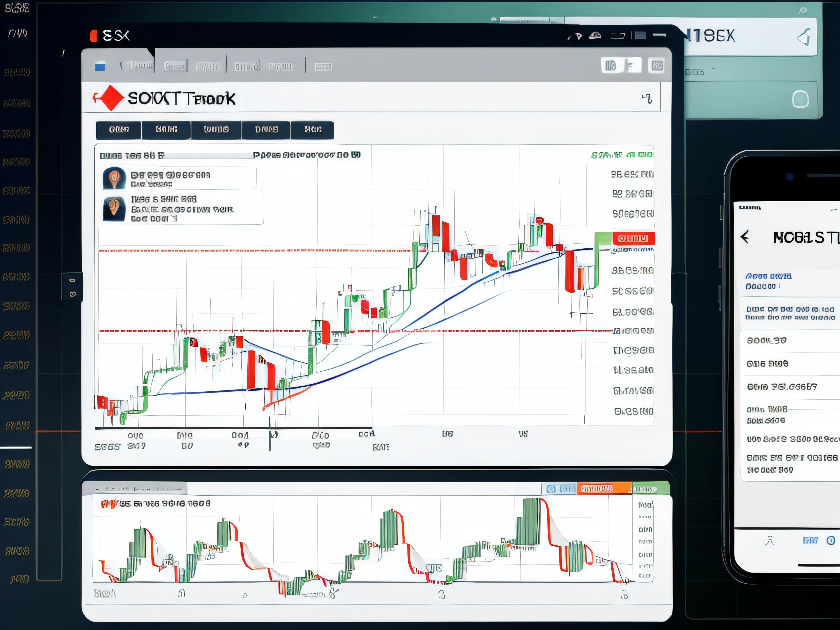Screen dimensions: 840x630
Task: Click the red app icon beside ESX title
Action: click(94, 36)
